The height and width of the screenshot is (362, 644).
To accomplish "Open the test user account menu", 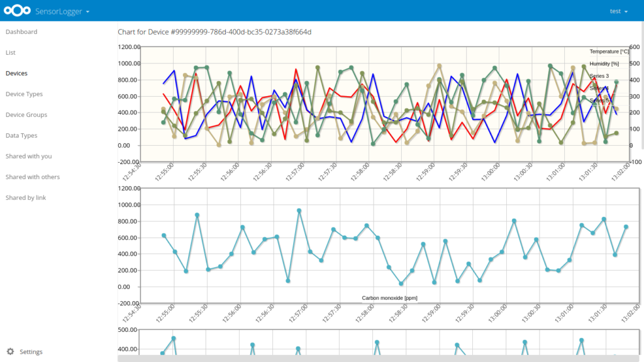I will pos(619,11).
